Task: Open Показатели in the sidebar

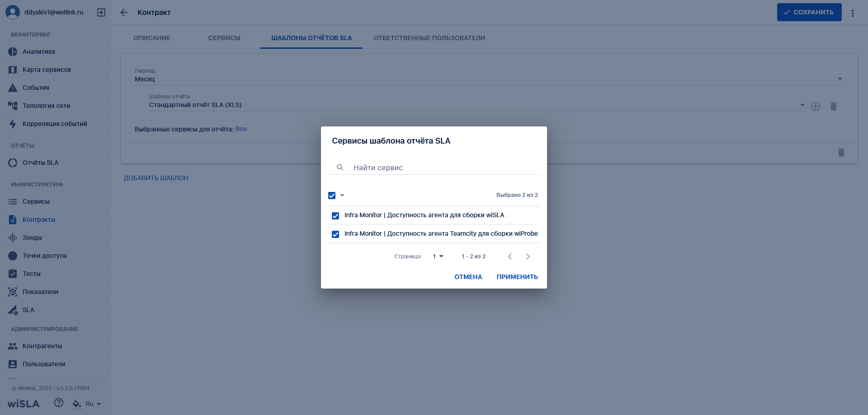Action: 55,292
